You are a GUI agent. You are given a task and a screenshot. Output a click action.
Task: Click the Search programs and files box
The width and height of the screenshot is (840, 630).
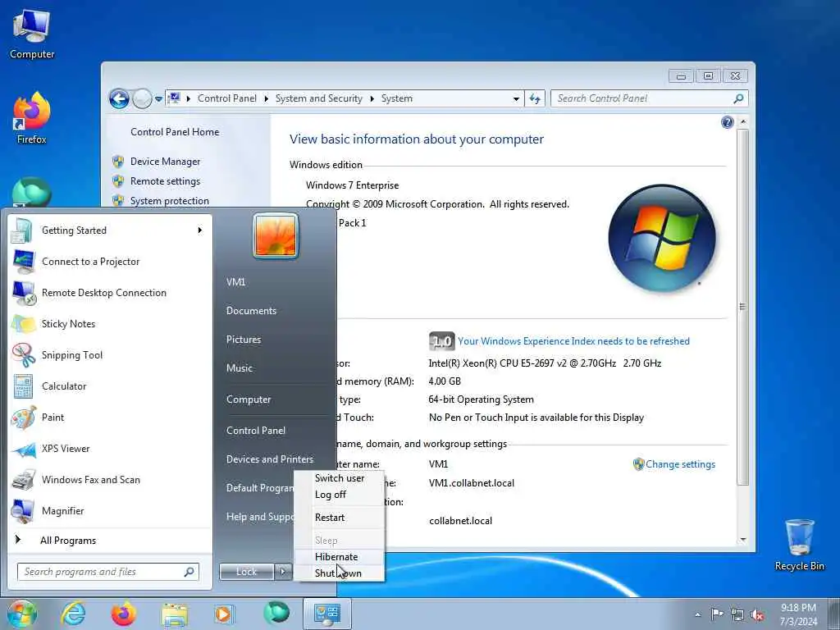point(107,572)
